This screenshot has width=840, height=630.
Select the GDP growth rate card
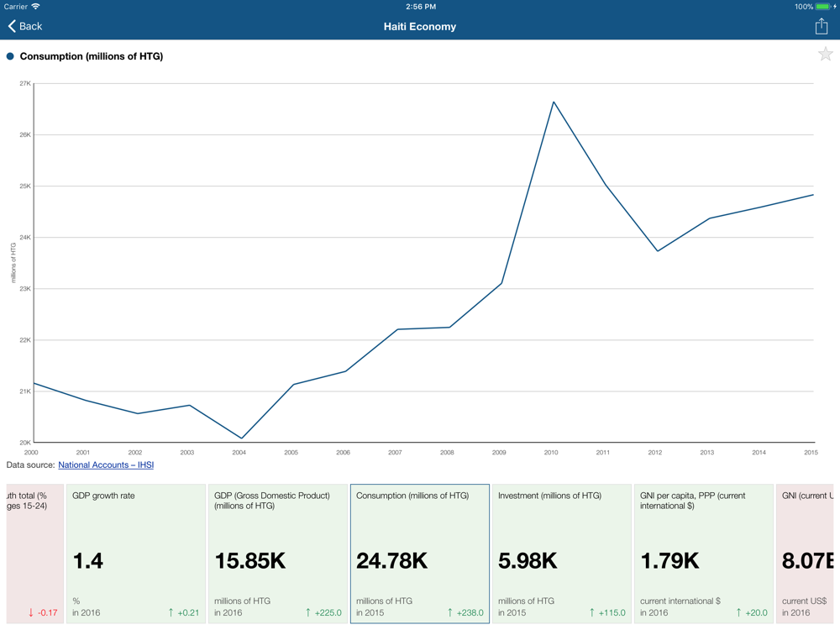(x=135, y=554)
